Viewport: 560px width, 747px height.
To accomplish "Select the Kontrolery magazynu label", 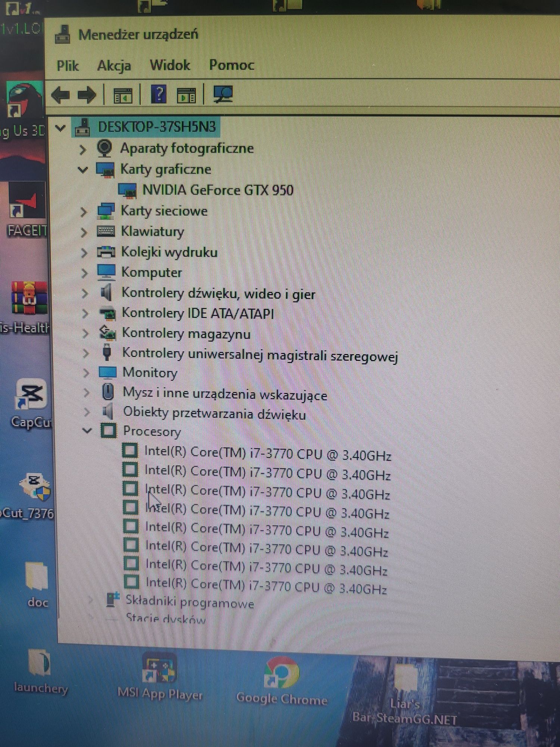I will coord(186,333).
